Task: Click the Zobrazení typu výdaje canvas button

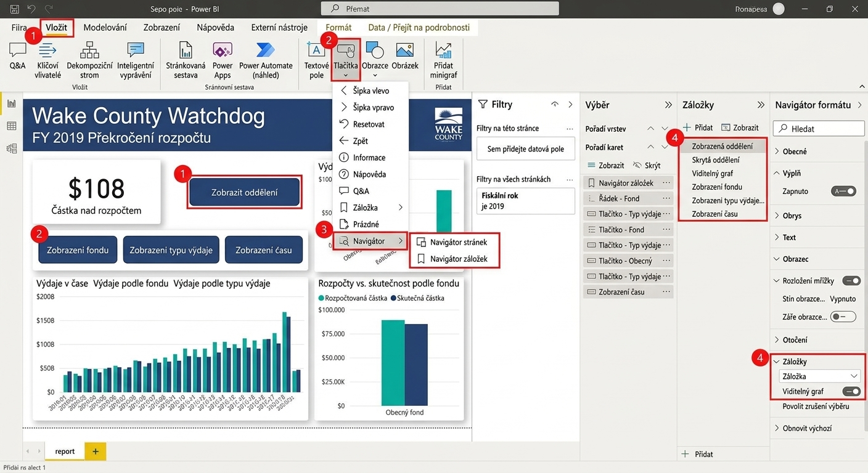Action: tap(171, 250)
